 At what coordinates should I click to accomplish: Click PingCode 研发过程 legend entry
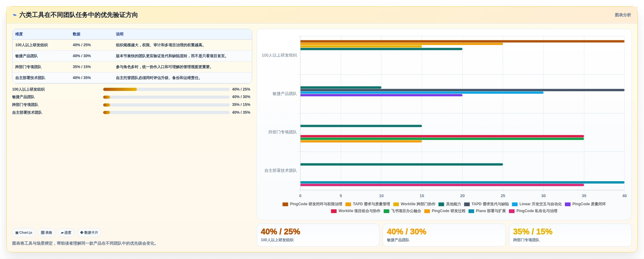point(445,211)
